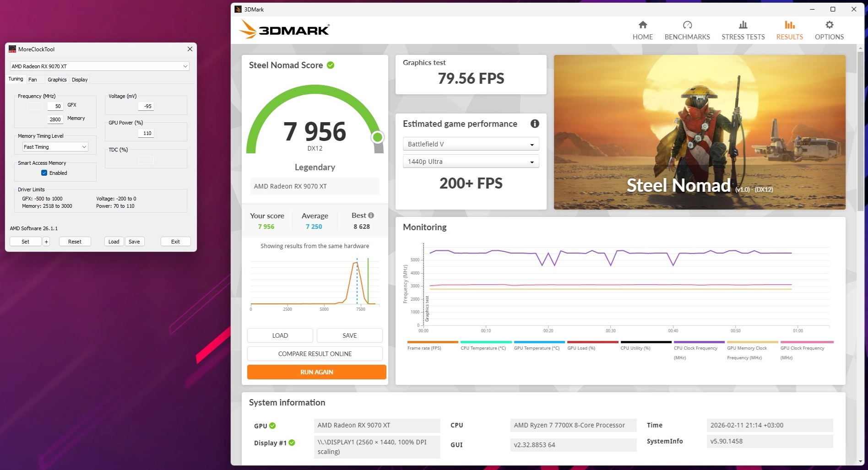This screenshot has height=470, width=868.
Task: Click the plus button beside Set
Action: (x=46, y=242)
